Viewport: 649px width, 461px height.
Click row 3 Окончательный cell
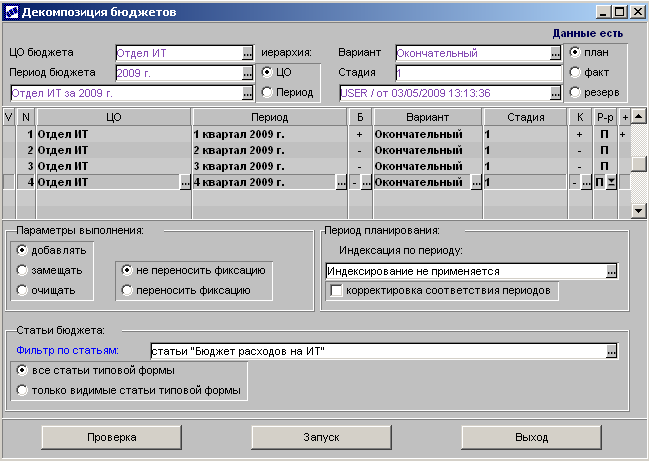click(x=428, y=166)
